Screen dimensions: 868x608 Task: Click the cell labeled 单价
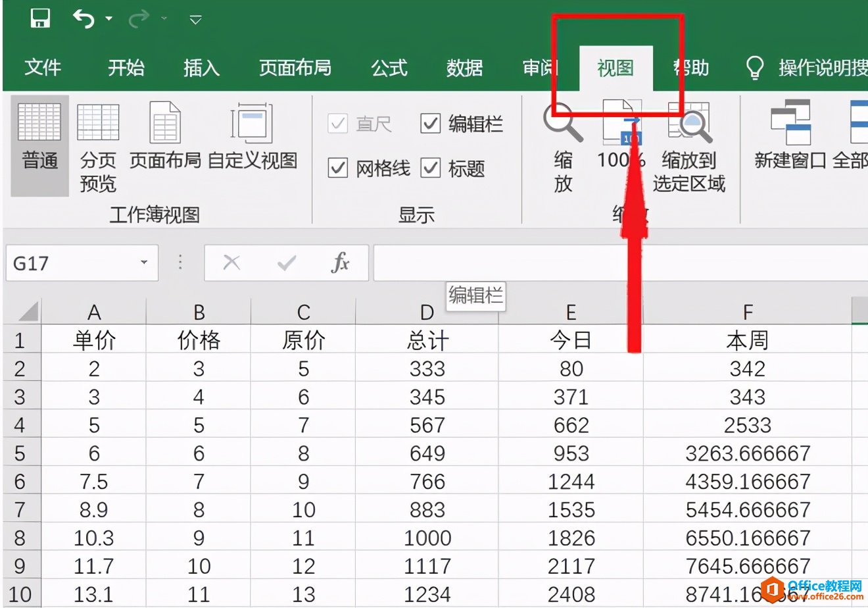94,340
